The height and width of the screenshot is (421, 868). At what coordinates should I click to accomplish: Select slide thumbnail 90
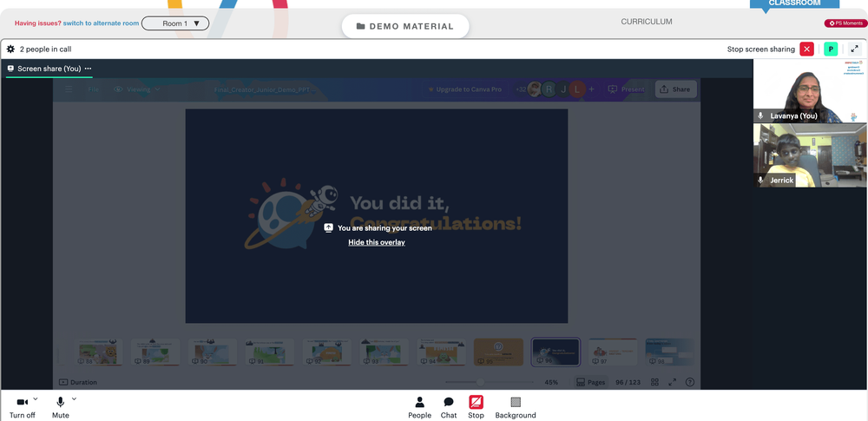(x=213, y=352)
